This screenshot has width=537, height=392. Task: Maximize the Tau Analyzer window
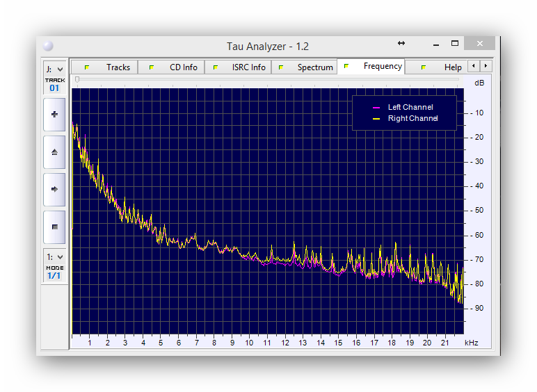(x=455, y=43)
